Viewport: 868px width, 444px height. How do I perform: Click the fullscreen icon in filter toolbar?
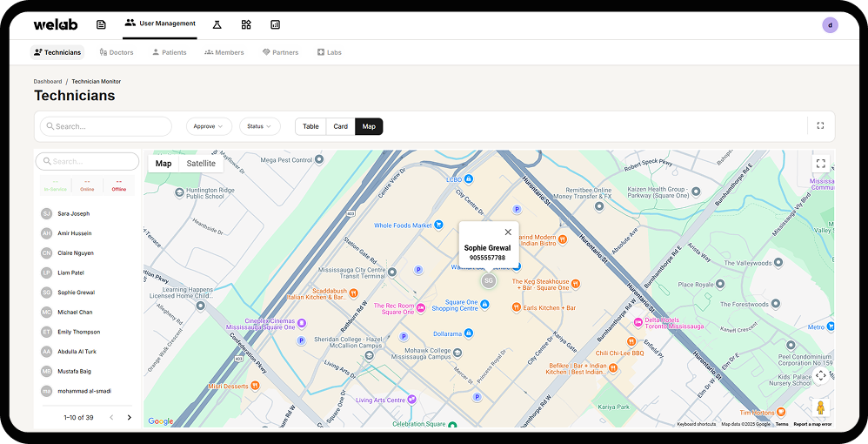pyautogui.click(x=820, y=126)
